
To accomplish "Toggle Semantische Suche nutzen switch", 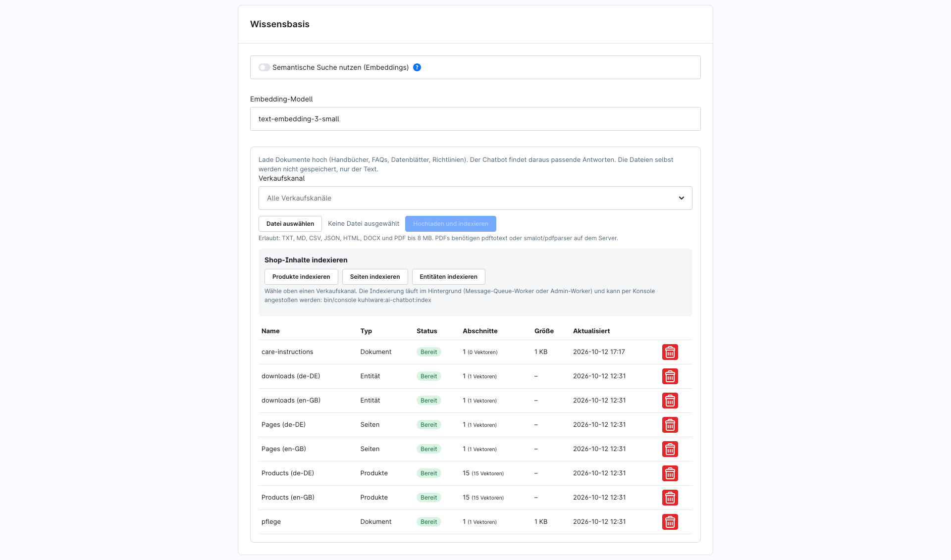I will [264, 67].
